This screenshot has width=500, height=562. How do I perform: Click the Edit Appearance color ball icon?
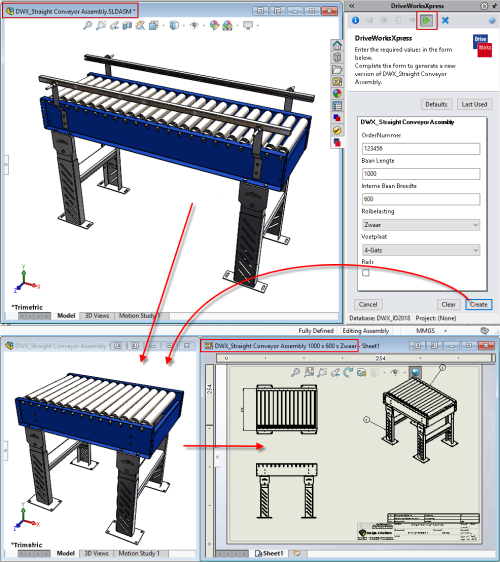click(214, 25)
